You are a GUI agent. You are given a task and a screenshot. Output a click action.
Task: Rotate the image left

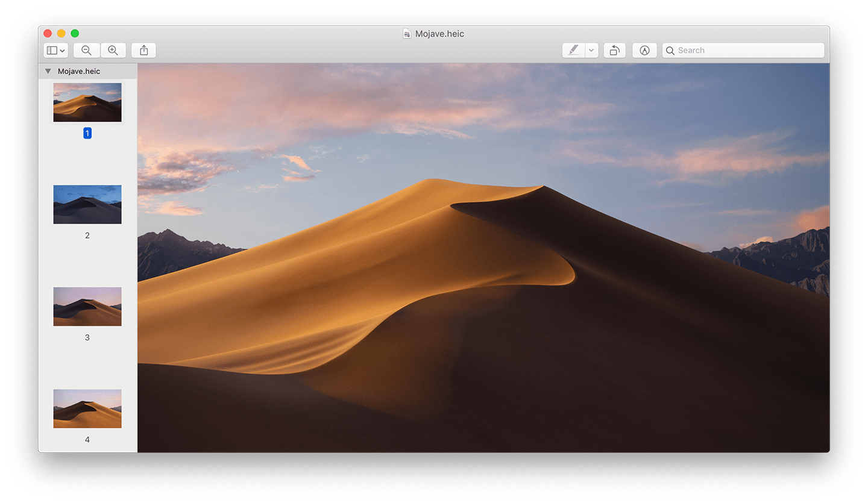point(614,51)
